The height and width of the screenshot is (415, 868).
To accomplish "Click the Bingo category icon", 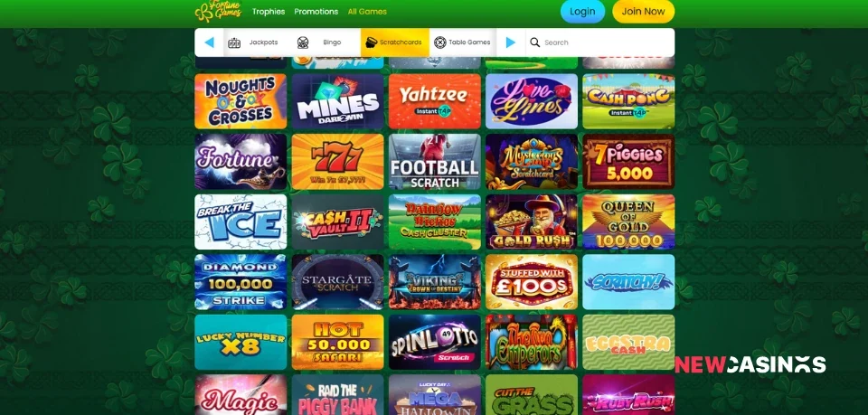I will coord(302,42).
